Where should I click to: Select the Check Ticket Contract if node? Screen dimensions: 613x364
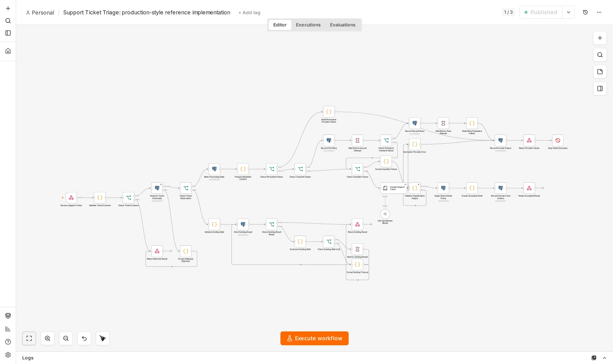(128, 198)
